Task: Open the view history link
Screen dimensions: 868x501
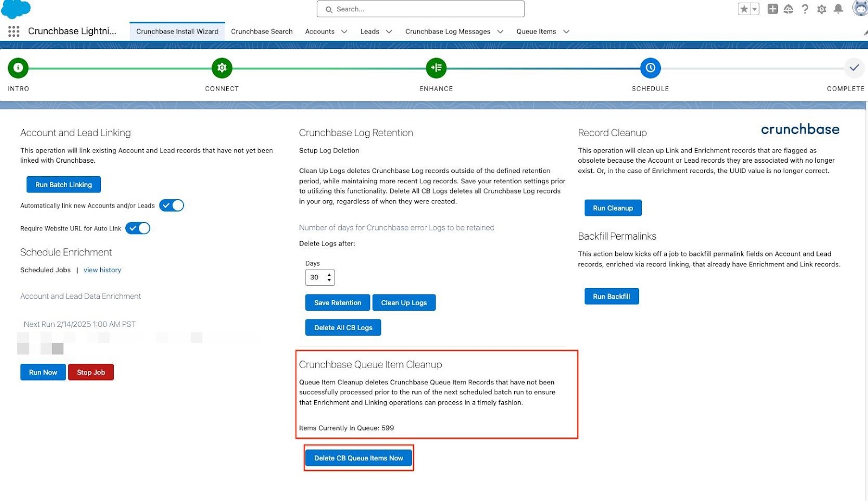Action: pyautogui.click(x=102, y=270)
